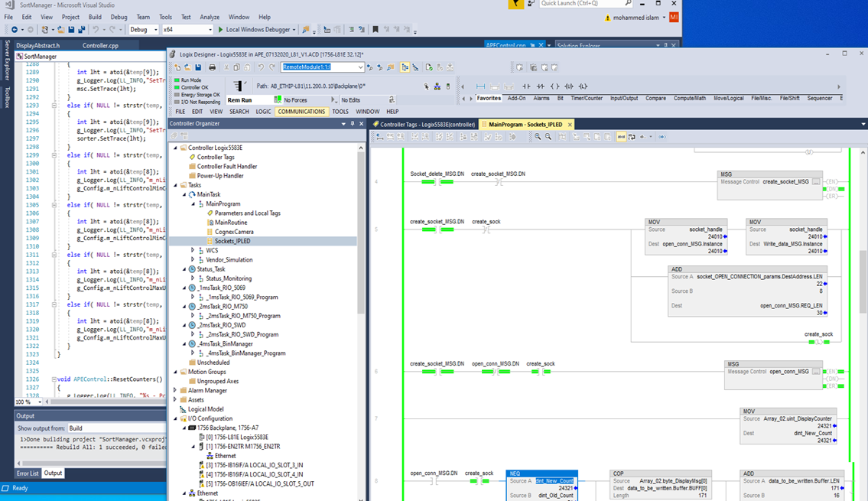
Task: Undo last action in Logix Designer
Action: pyautogui.click(x=261, y=67)
